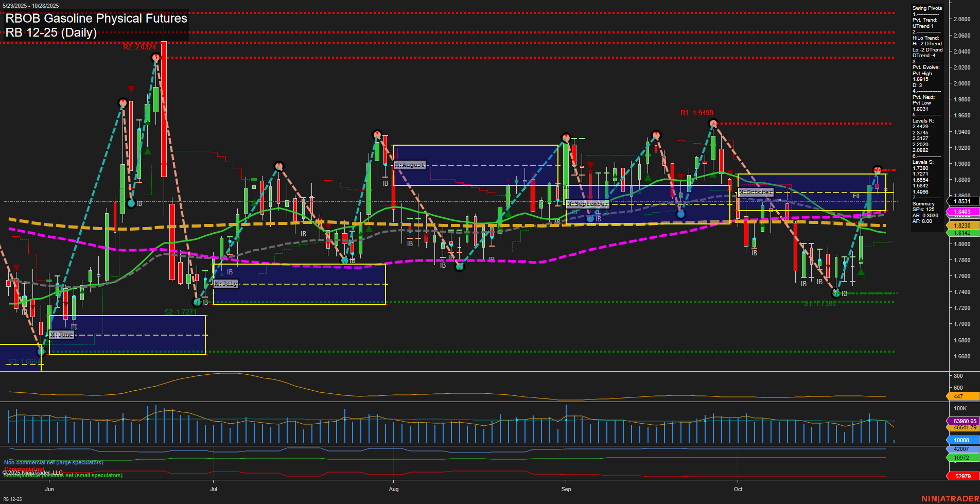This screenshot has height=504, width=980.
Task: Click the R2: 2.0324 resistance label
Action: coord(141,48)
